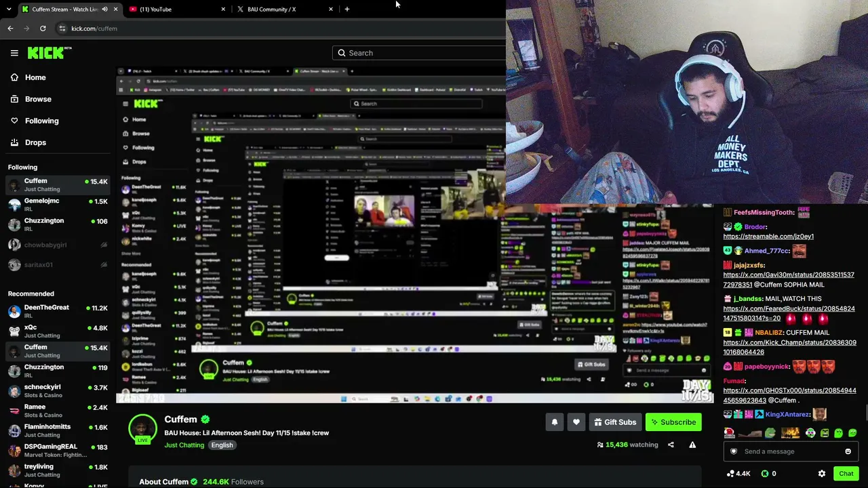Focus the Send a message chat box
Image resolution: width=868 pixels, height=488 pixels.
[791, 451]
